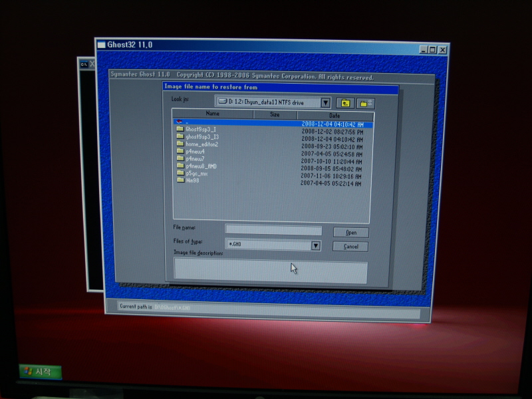The image size is (532, 399).
Task: Sort the list by Date column header
Action: [x=335, y=116]
